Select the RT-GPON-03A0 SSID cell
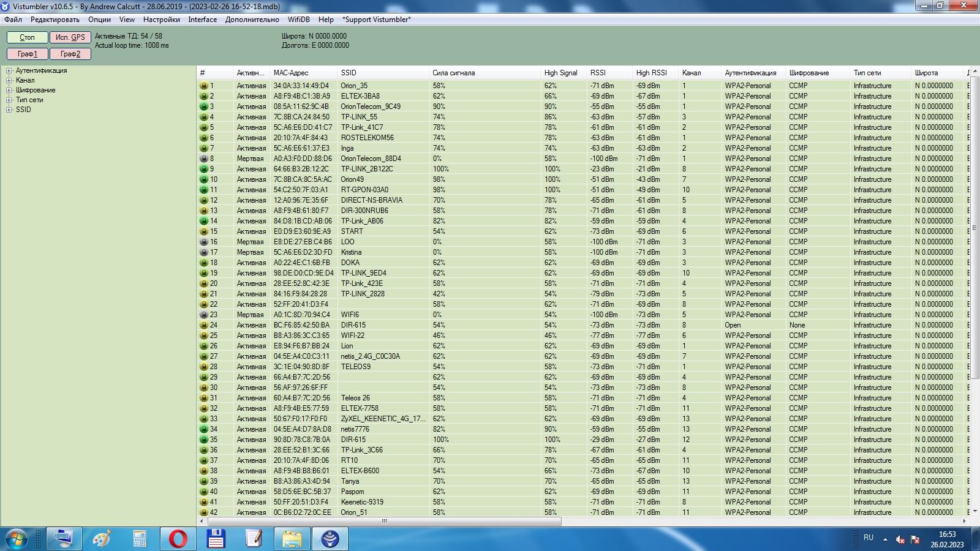 (x=364, y=190)
